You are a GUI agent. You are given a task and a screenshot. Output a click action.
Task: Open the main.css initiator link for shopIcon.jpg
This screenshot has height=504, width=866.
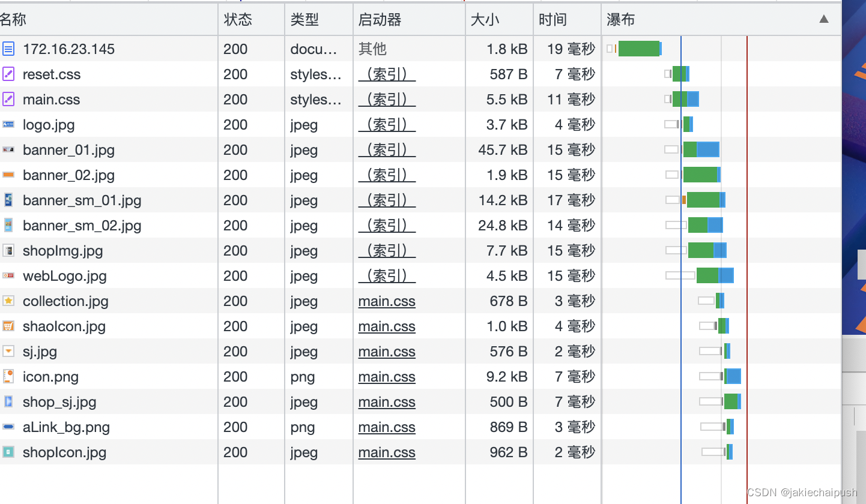pos(387,452)
